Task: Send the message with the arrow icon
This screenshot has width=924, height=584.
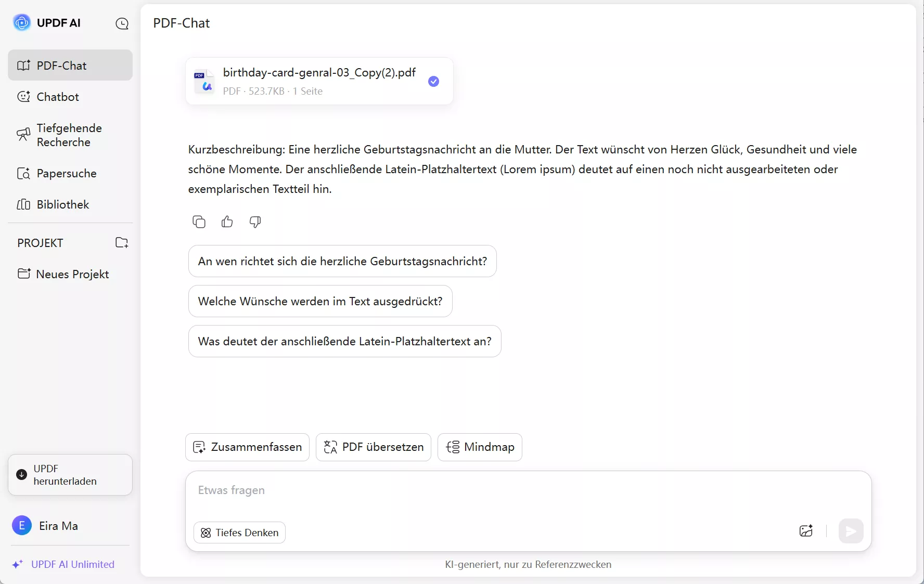Action: click(x=851, y=531)
